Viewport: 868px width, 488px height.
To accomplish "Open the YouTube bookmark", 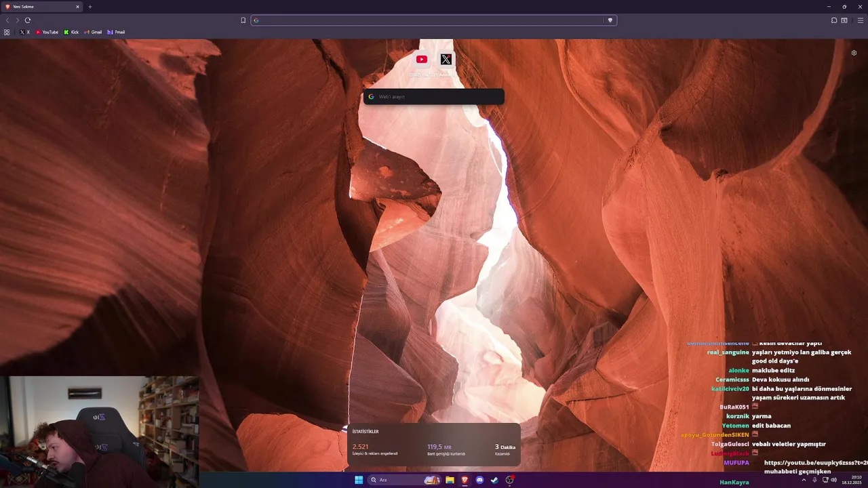I will click(47, 32).
